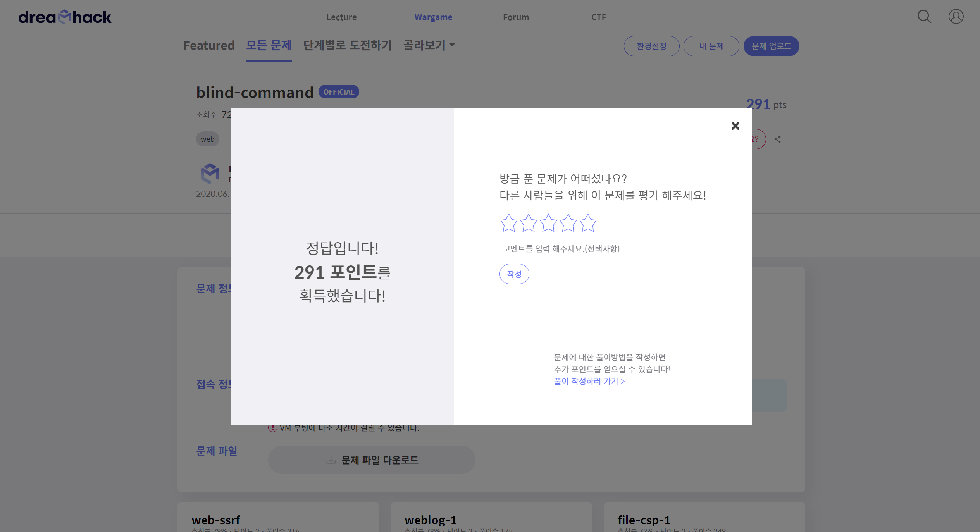Image resolution: width=980 pixels, height=532 pixels.
Task: Submit comment with 작성 button
Action: (x=514, y=274)
